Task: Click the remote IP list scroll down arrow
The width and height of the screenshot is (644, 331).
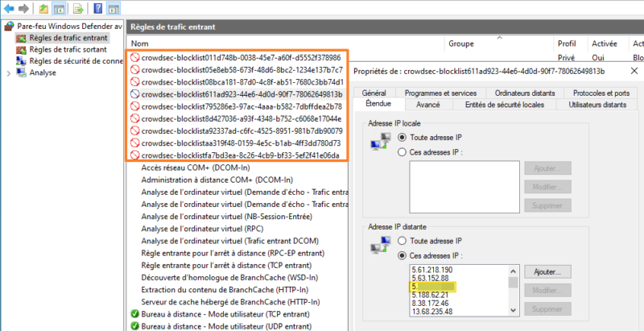Action: [x=513, y=311]
